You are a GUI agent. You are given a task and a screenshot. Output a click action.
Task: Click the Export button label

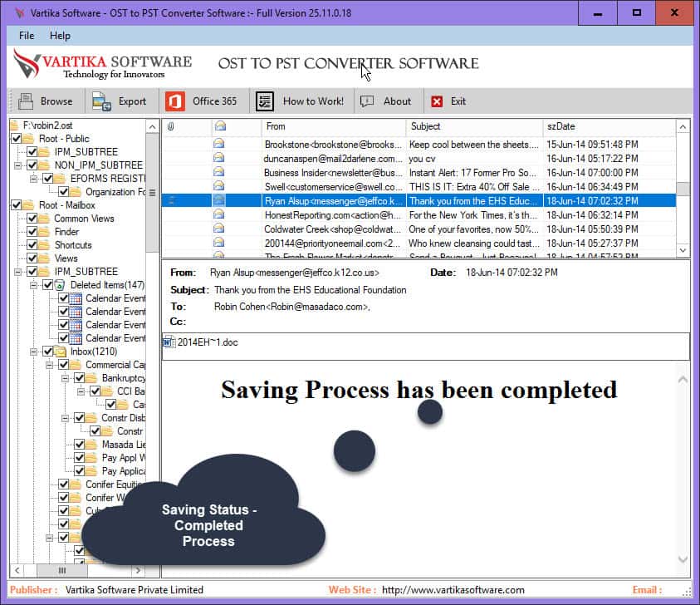132,101
